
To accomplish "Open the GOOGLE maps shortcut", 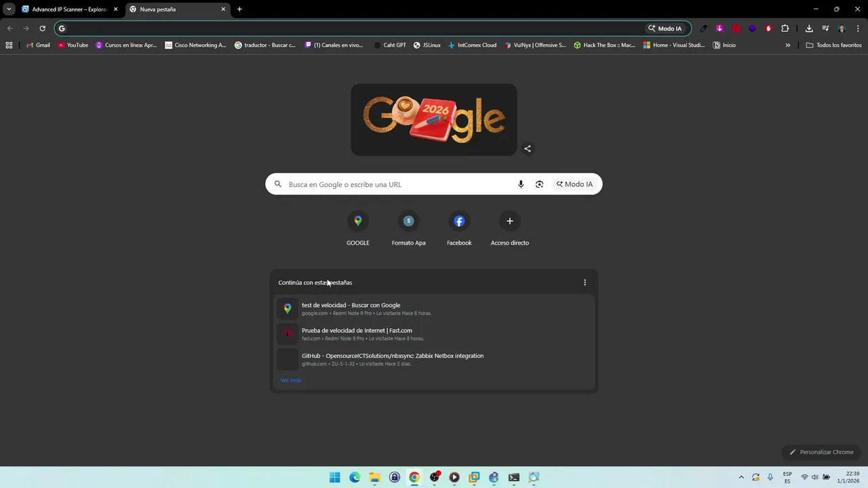I will click(x=358, y=229).
